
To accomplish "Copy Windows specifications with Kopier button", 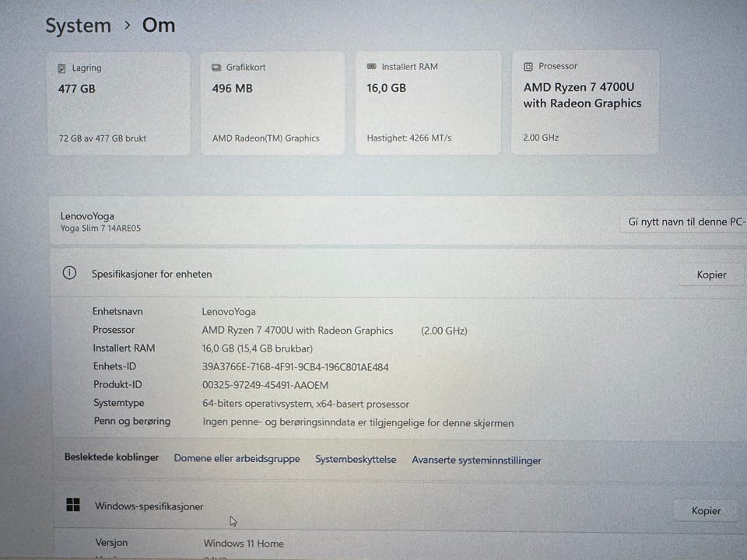I will tap(706, 510).
